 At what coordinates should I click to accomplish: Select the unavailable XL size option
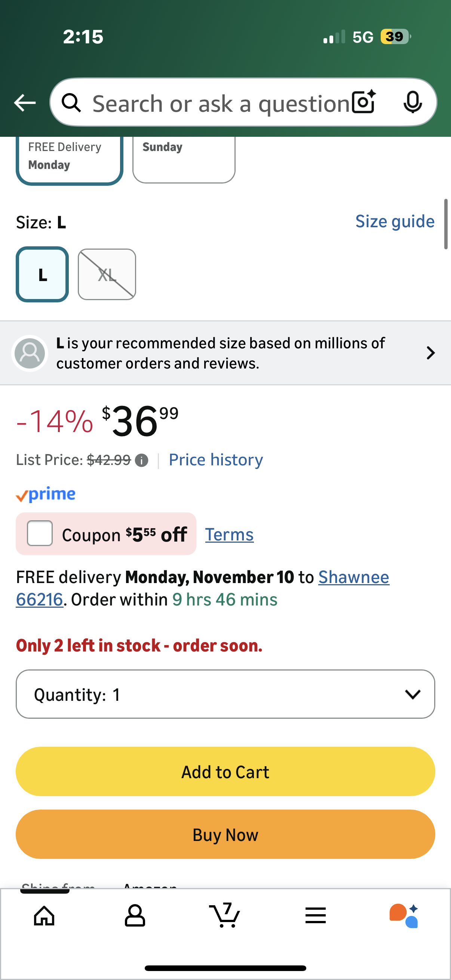[107, 274]
